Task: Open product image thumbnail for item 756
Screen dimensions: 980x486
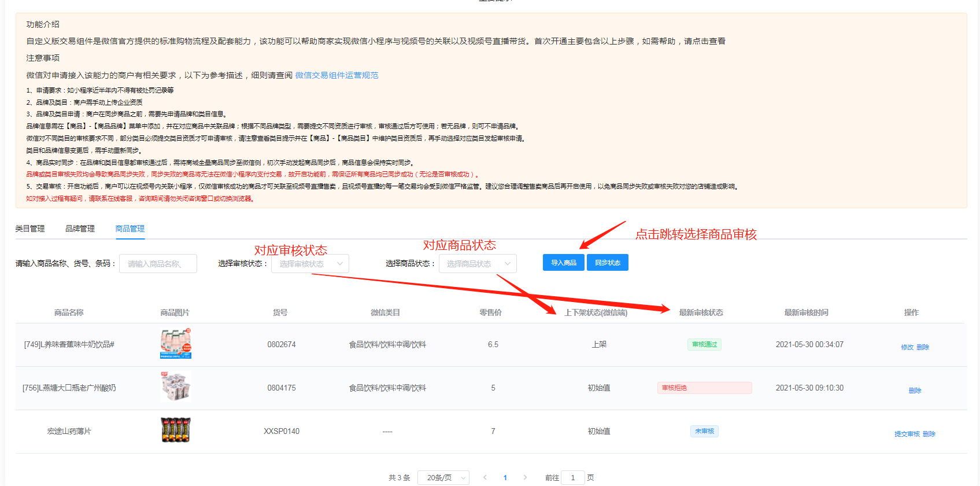Action: [175, 387]
